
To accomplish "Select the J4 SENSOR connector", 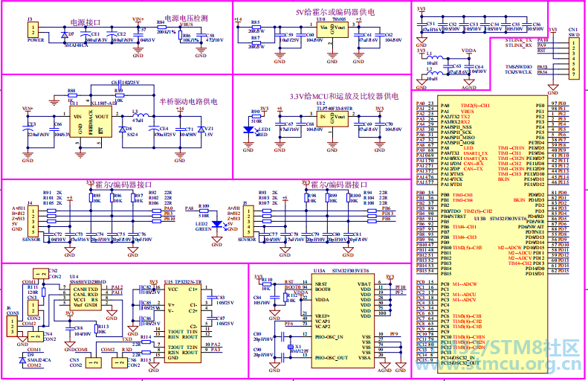I will pyautogui.click(x=33, y=222).
